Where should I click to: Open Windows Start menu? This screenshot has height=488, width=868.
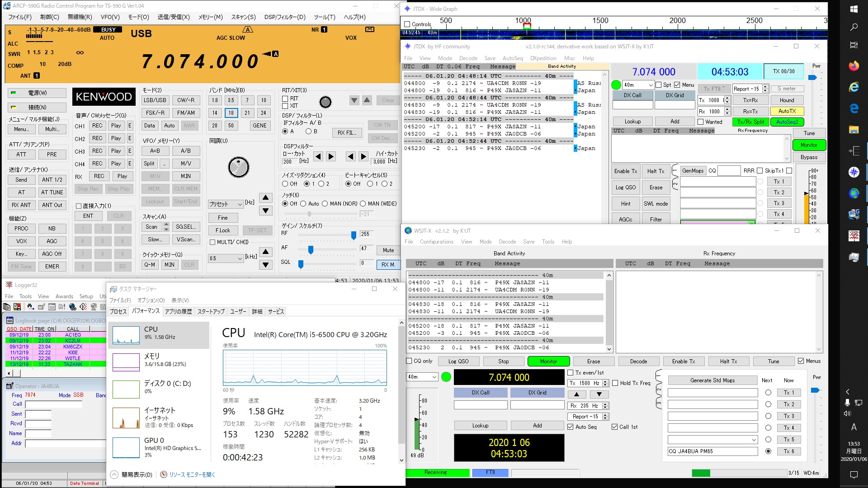click(x=854, y=9)
